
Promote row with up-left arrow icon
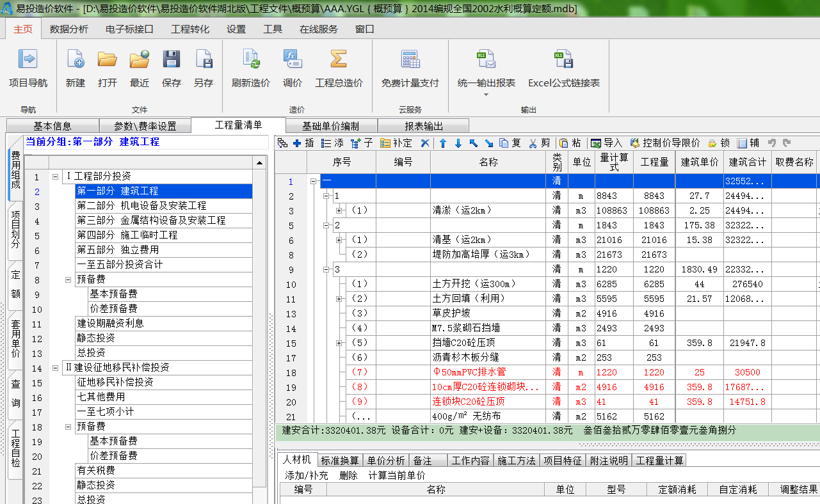coord(474,143)
